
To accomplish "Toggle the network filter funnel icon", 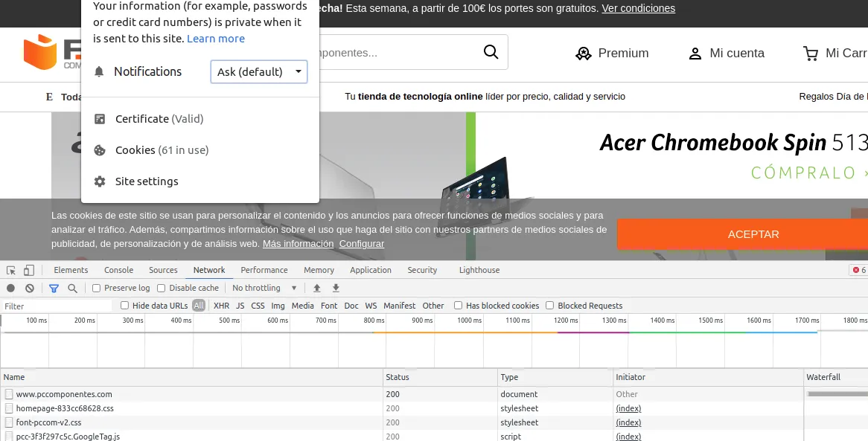I will pyautogui.click(x=54, y=289).
